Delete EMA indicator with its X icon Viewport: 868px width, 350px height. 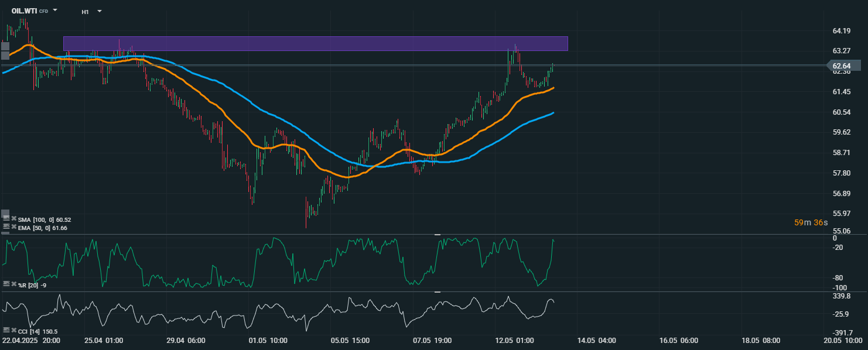point(13,227)
